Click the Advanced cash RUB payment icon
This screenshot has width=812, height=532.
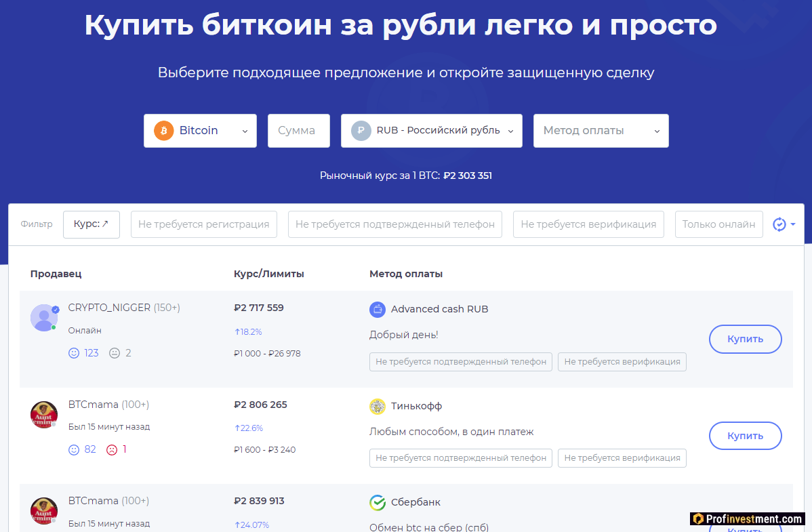coord(378,309)
